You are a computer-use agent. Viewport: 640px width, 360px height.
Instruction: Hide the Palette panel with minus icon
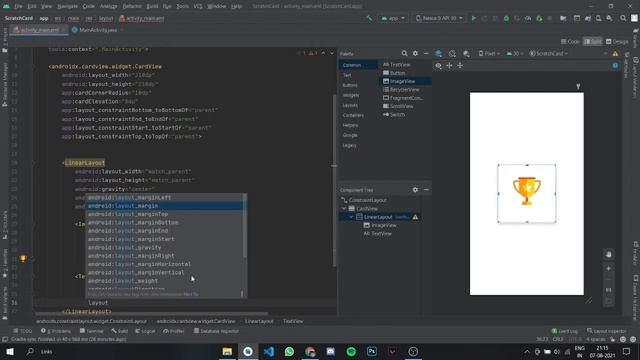pyautogui.click(x=426, y=53)
